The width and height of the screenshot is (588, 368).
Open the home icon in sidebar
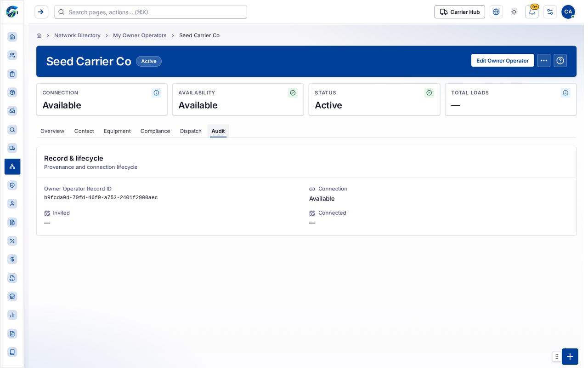point(12,37)
